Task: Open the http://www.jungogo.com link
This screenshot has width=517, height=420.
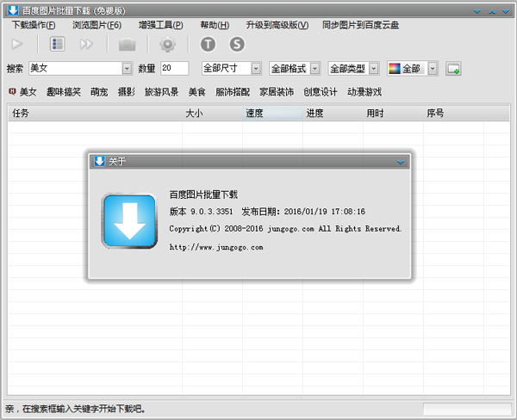Action: tap(216, 247)
